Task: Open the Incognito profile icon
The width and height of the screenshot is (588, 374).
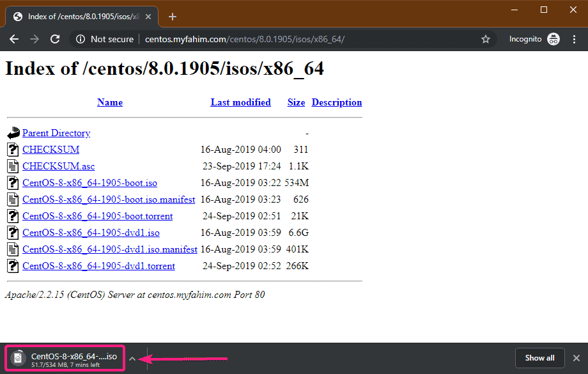Action: (x=553, y=39)
